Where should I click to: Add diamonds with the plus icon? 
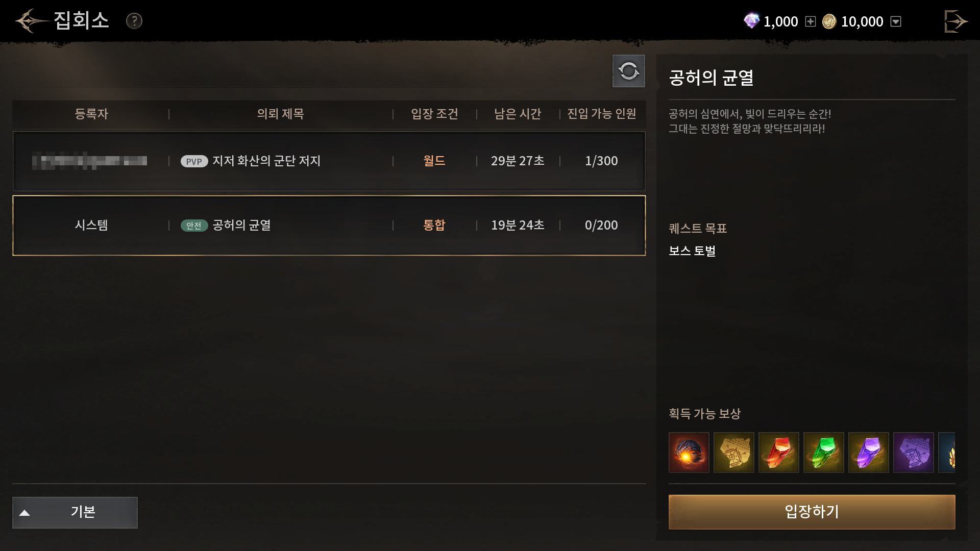(811, 21)
